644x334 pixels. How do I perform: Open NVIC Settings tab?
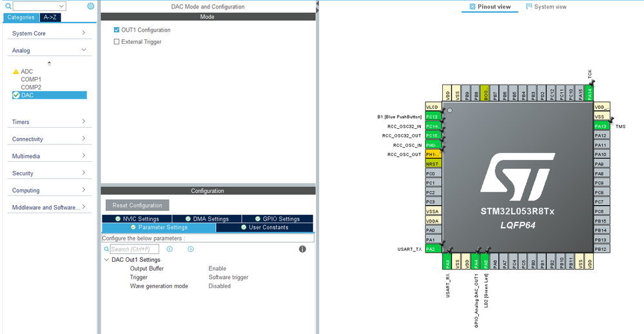(137, 219)
